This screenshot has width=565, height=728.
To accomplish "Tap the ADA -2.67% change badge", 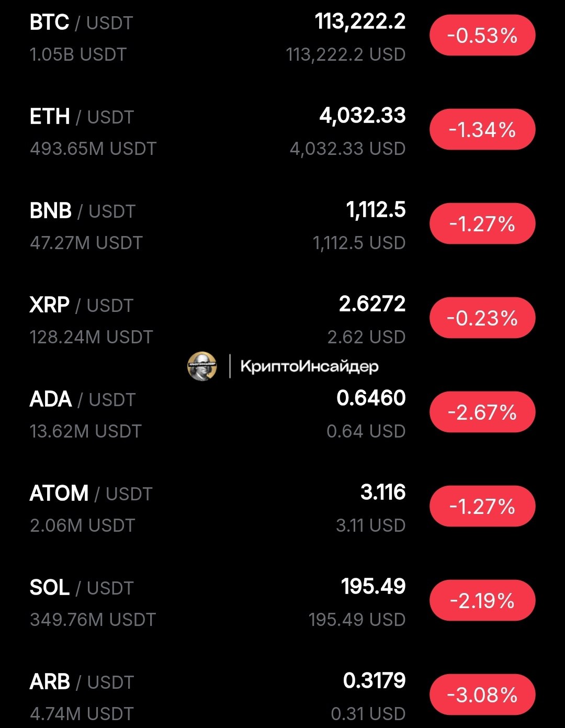I will tap(482, 412).
